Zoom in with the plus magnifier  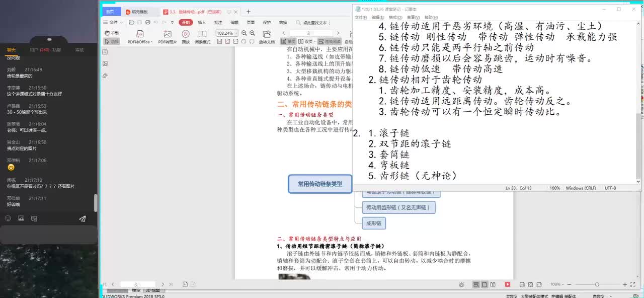click(x=252, y=33)
